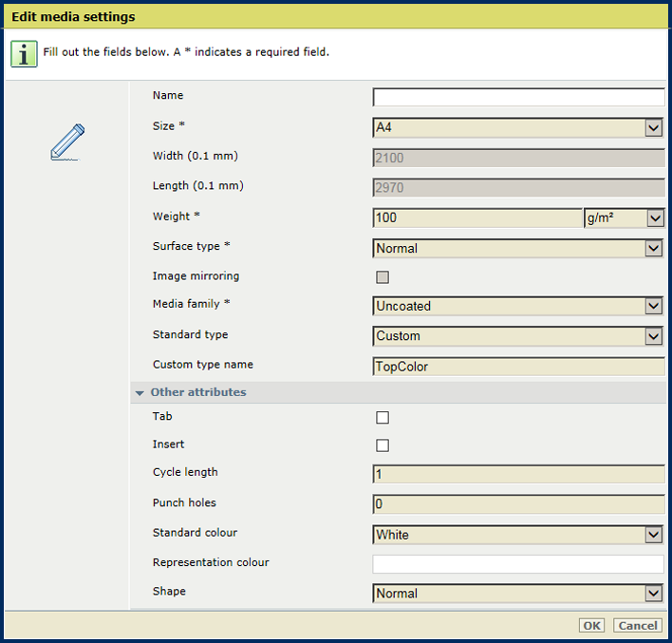Open the Media family dropdown
Viewport: 672px width, 643px height.
coord(518,306)
